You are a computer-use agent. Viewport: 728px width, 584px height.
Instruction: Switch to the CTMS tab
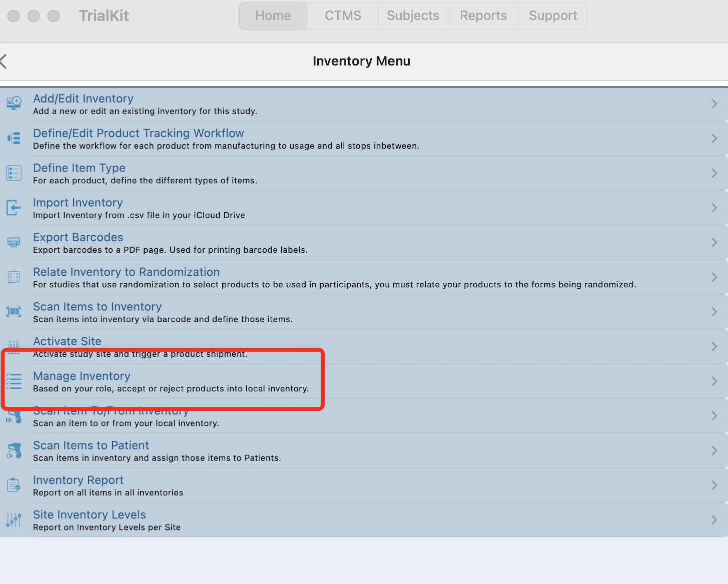pyautogui.click(x=343, y=16)
